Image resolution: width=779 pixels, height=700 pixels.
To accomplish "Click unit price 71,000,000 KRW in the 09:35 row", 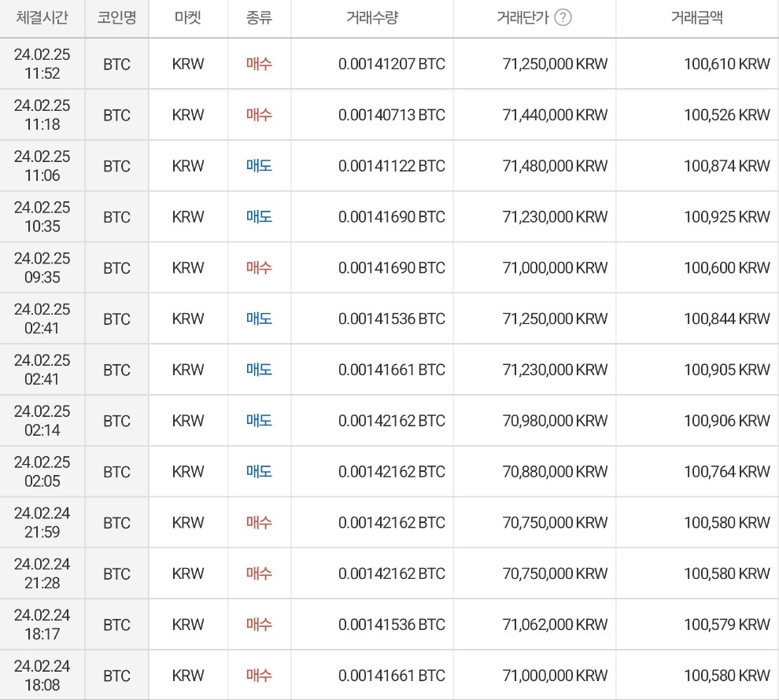I will pyautogui.click(x=555, y=268).
